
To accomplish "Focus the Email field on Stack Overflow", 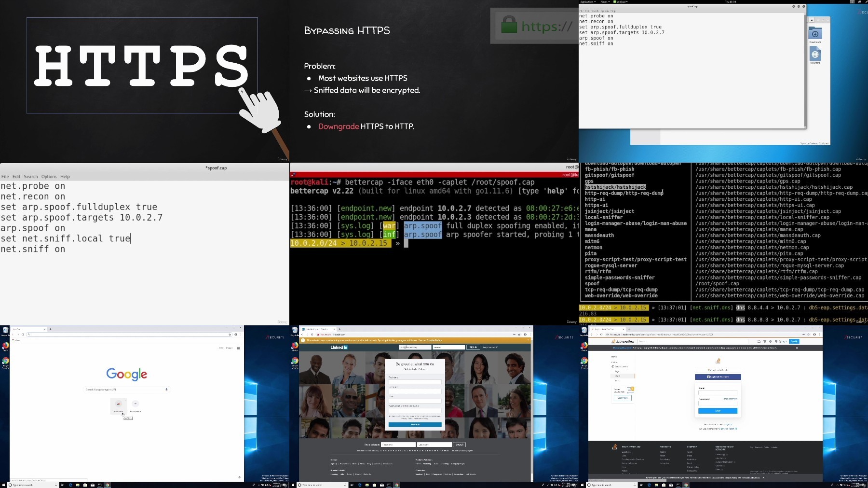I will (718, 392).
